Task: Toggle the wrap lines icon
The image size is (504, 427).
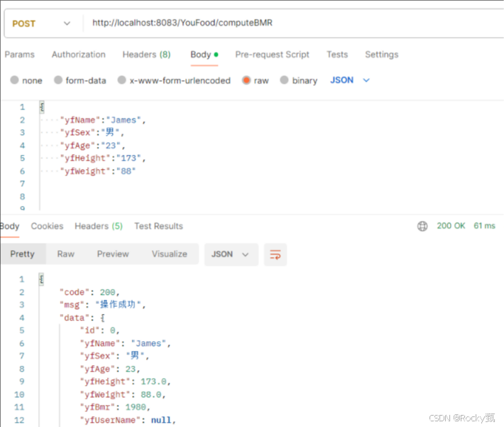Action: [x=275, y=254]
